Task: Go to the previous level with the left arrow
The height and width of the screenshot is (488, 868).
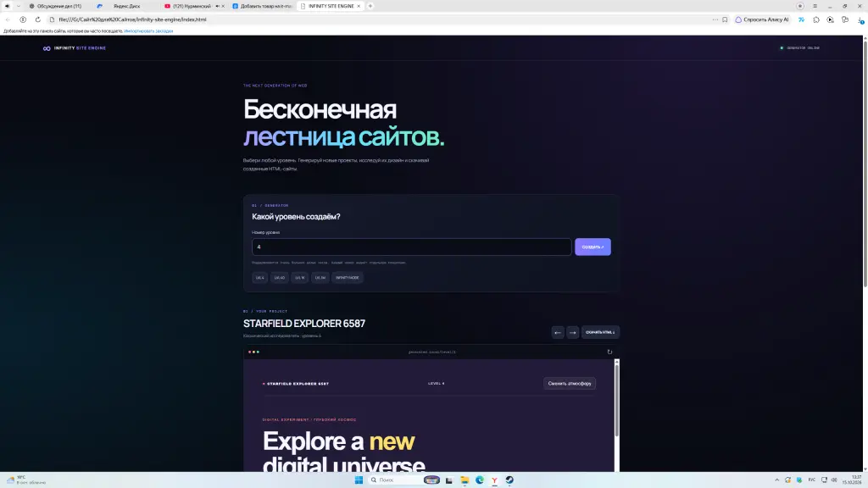Action: (558, 332)
